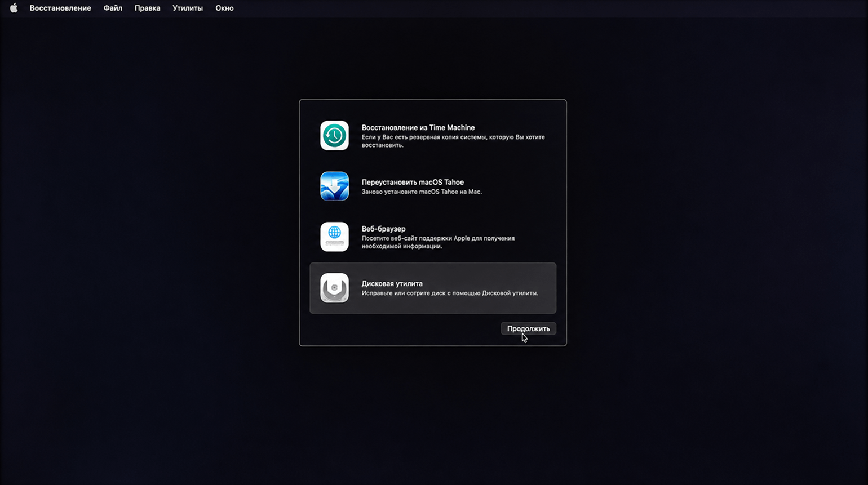Open the Файл menu
The width and height of the screenshot is (868, 485).
[x=113, y=8]
